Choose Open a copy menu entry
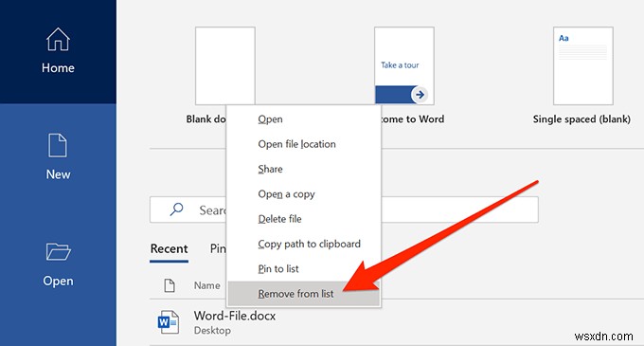The width and height of the screenshot is (644, 346). point(303,194)
